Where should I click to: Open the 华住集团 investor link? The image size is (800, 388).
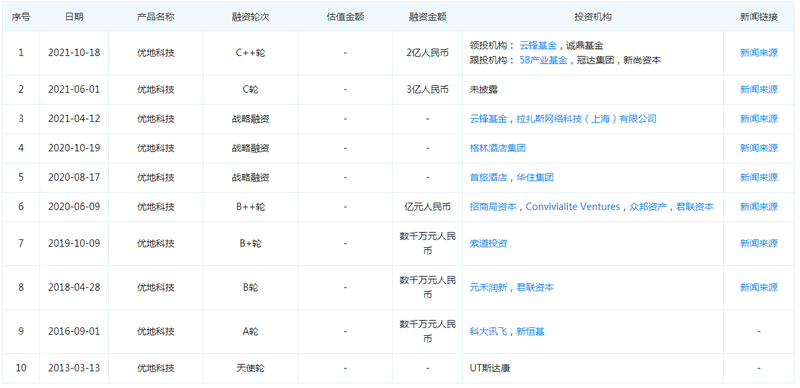[x=535, y=178]
